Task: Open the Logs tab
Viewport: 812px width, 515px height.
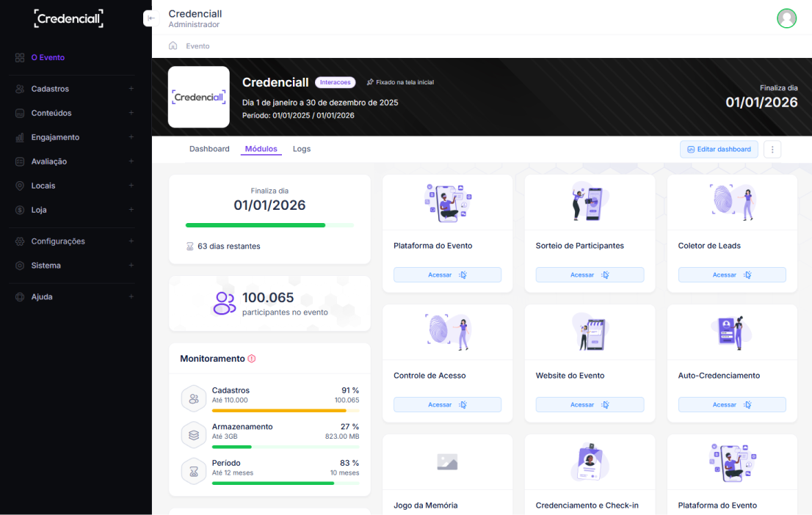Action: click(302, 149)
